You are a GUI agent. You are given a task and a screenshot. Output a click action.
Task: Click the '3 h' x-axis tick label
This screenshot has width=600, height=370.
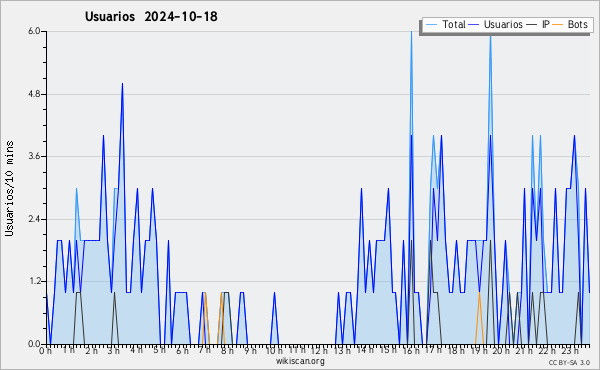click(114, 350)
